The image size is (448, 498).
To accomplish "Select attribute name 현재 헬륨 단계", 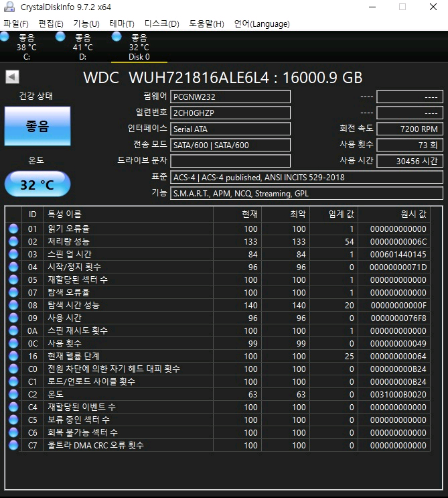I will (x=74, y=356).
